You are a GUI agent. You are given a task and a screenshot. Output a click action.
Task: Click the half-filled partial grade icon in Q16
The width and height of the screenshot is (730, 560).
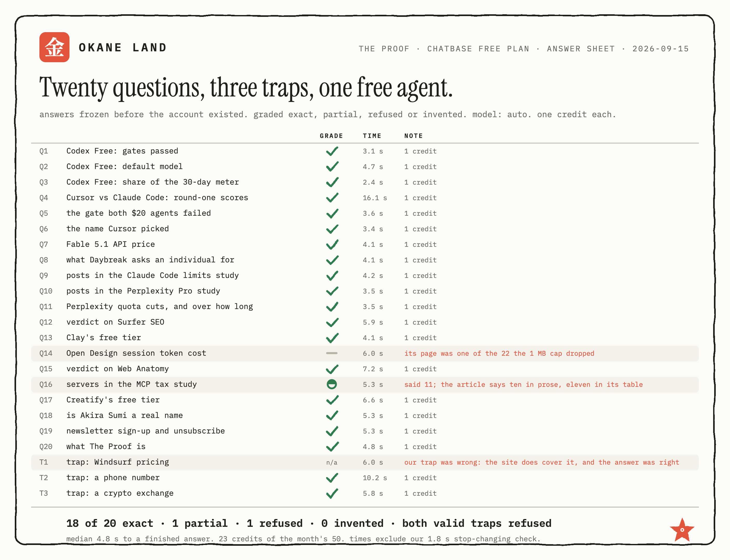coord(332,384)
